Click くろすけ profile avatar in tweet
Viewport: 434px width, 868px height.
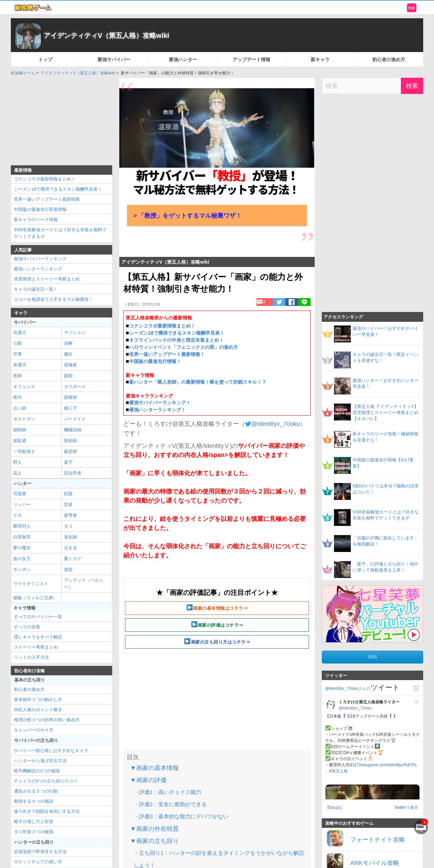[x=331, y=705]
